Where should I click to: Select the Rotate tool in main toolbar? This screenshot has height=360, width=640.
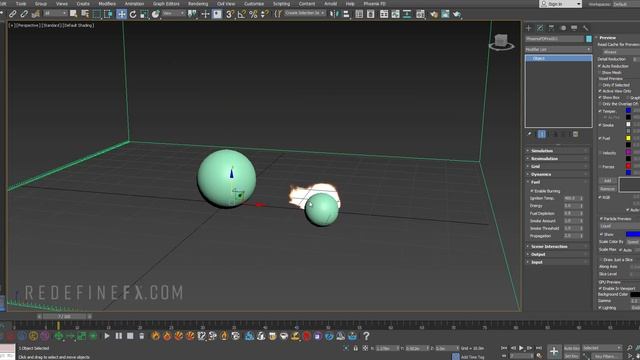point(133,14)
